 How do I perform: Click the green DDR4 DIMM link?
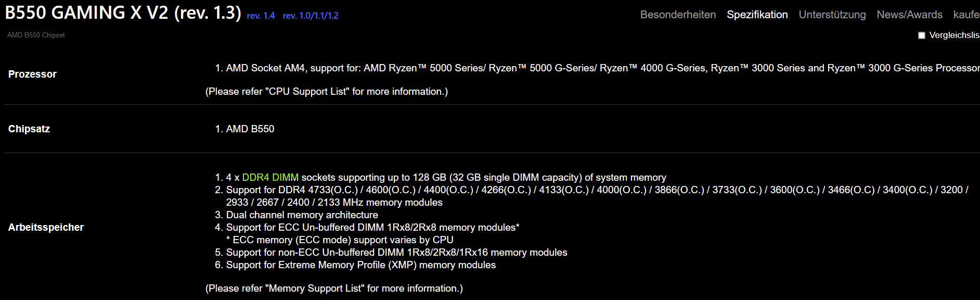coord(270,178)
